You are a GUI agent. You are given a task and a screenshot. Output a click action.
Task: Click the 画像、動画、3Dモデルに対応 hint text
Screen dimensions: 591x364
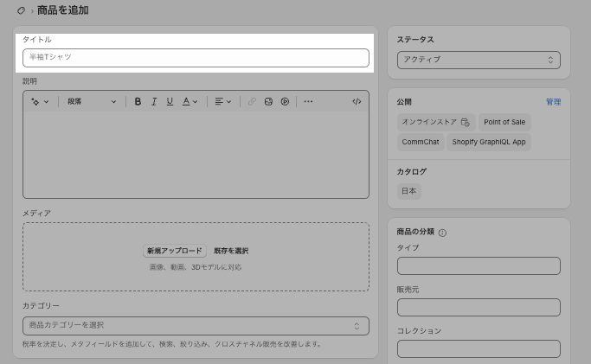coord(196,267)
